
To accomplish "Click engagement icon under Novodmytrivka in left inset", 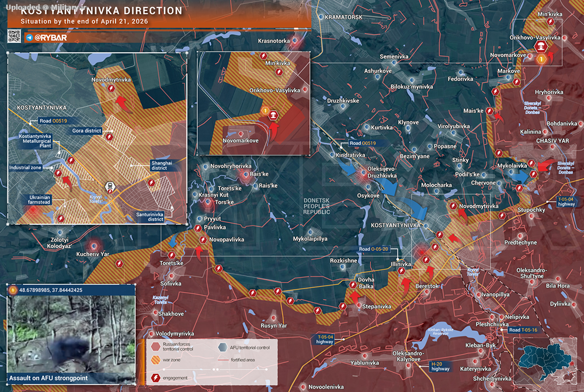I will click(x=111, y=88).
